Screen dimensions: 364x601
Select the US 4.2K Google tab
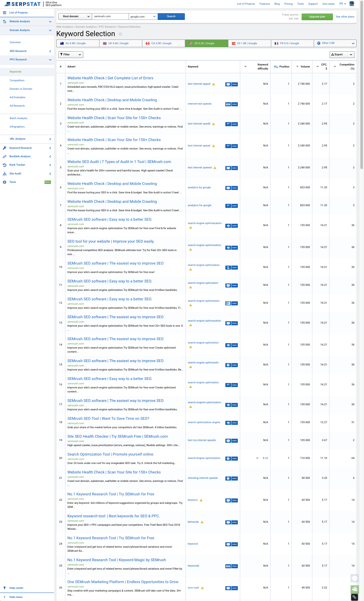tap(206, 43)
